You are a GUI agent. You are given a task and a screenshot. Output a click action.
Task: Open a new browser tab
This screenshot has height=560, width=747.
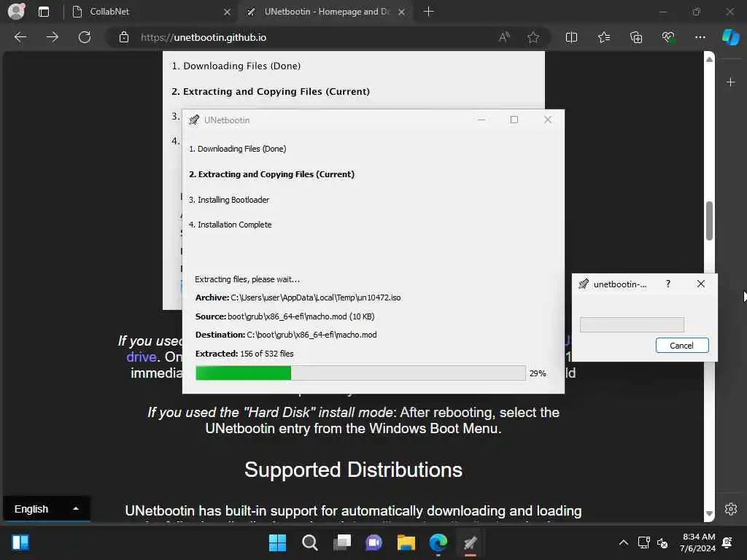point(428,12)
